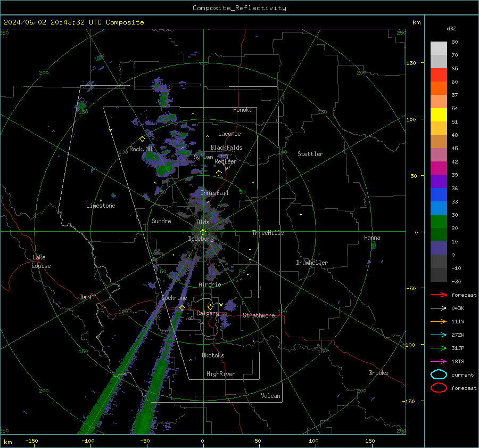Click the Limestone label
479x448 pixels.
(x=101, y=206)
